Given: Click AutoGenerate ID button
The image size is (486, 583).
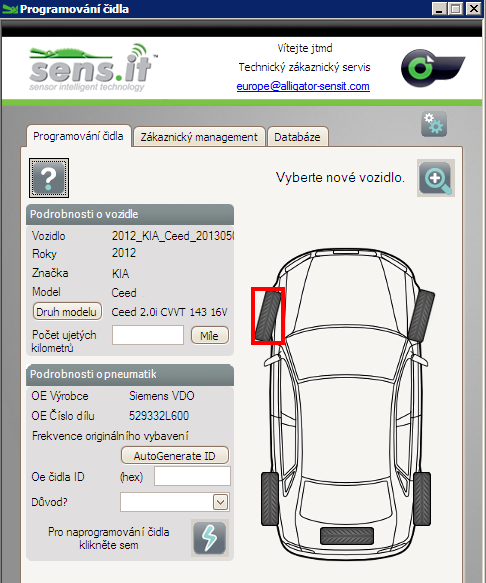Looking at the screenshot, I should tap(174, 455).
